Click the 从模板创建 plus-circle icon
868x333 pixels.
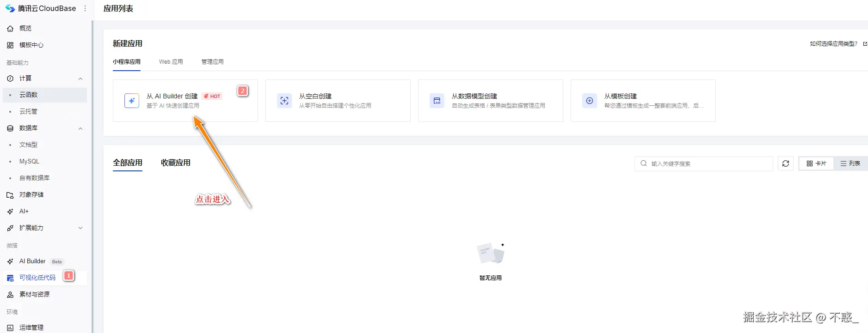click(590, 101)
